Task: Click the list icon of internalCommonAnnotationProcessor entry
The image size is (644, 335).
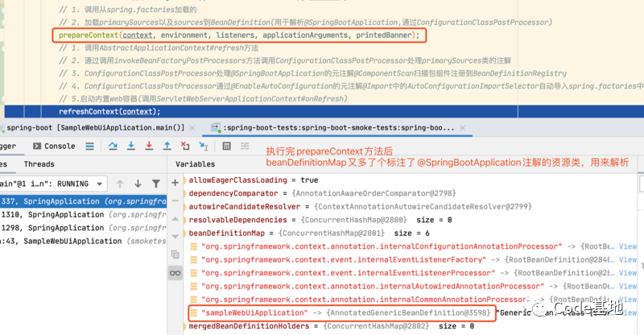Action: 194,300
